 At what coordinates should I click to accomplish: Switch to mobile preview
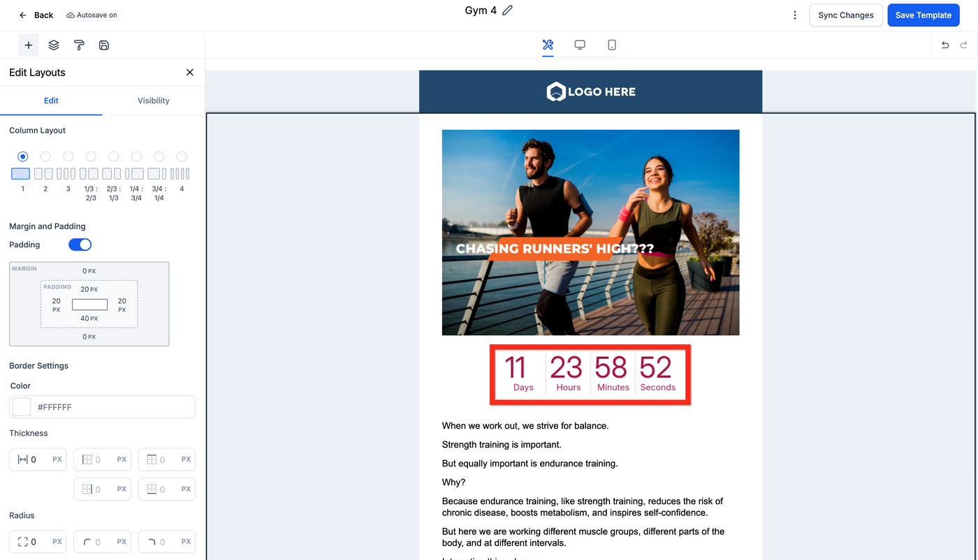pos(612,45)
